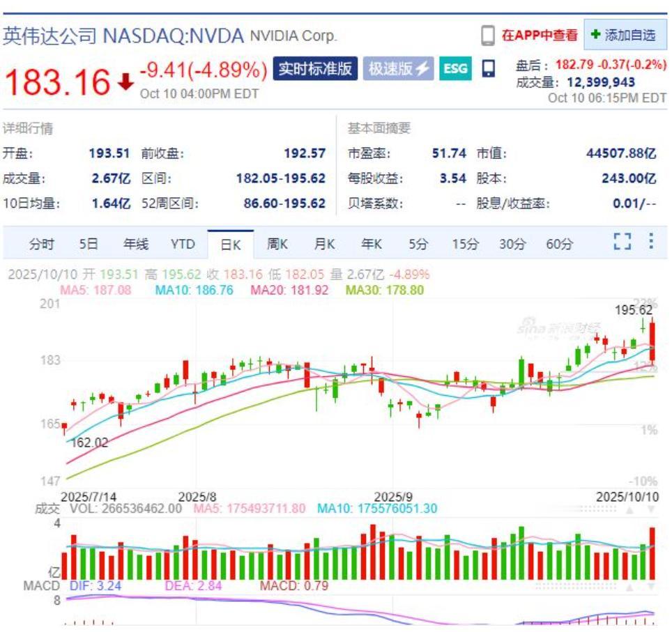Click the 2025/9 date axis label
The width and height of the screenshot is (672, 632).
[x=393, y=497]
